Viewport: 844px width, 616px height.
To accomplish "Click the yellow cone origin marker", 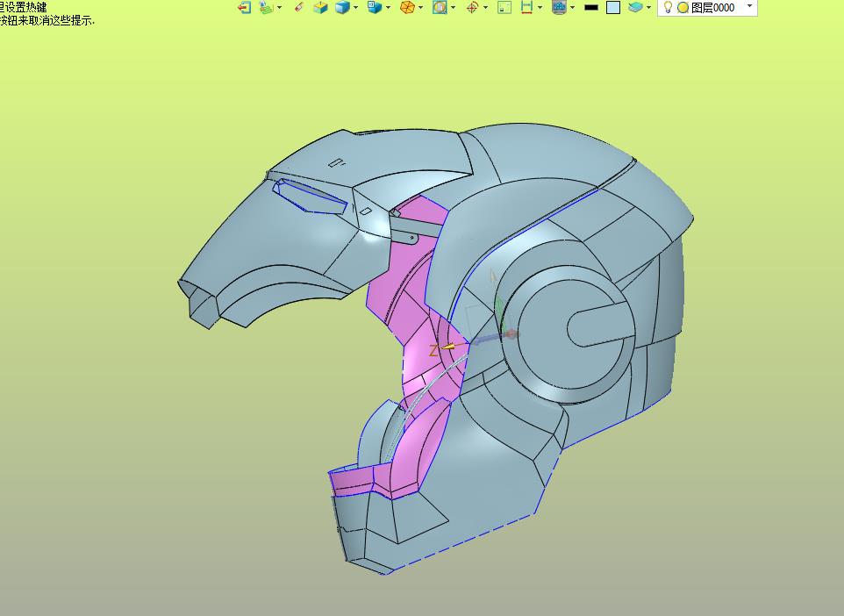I will coord(447,347).
